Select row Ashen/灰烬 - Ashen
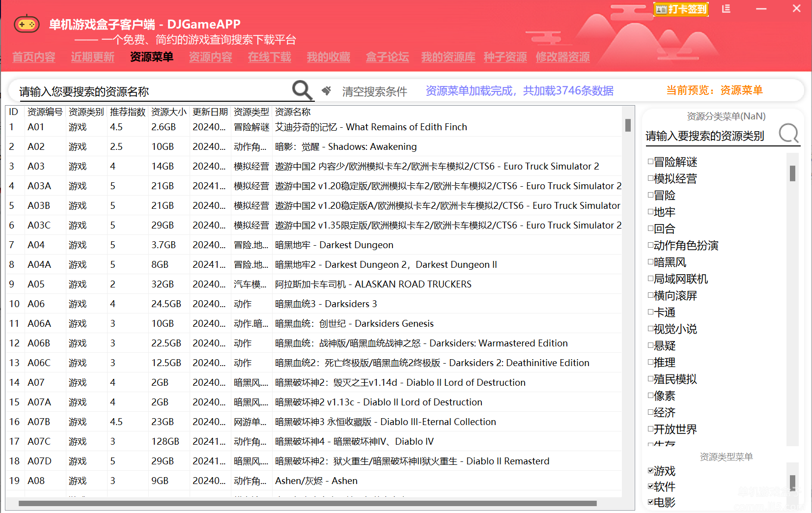Screen dimensions: 812x513 pyautogui.click(x=314, y=481)
